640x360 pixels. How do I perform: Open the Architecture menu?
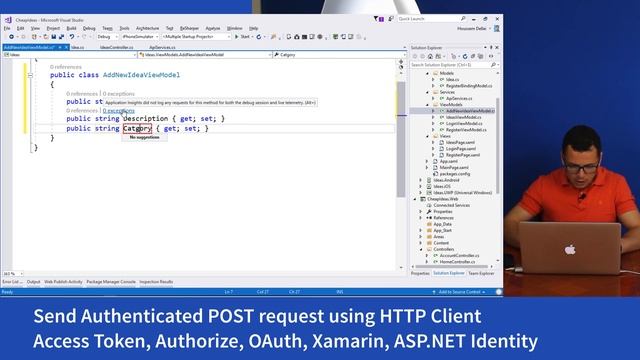coord(147,29)
